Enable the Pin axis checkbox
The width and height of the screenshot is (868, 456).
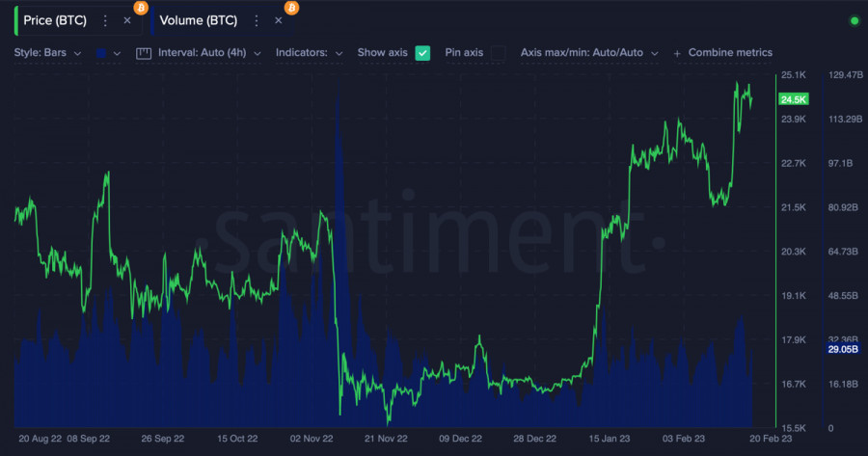(x=499, y=53)
